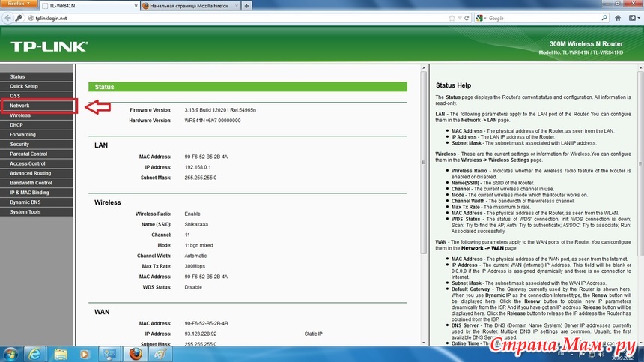Reload the page with the refresh icon

point(467,18)
